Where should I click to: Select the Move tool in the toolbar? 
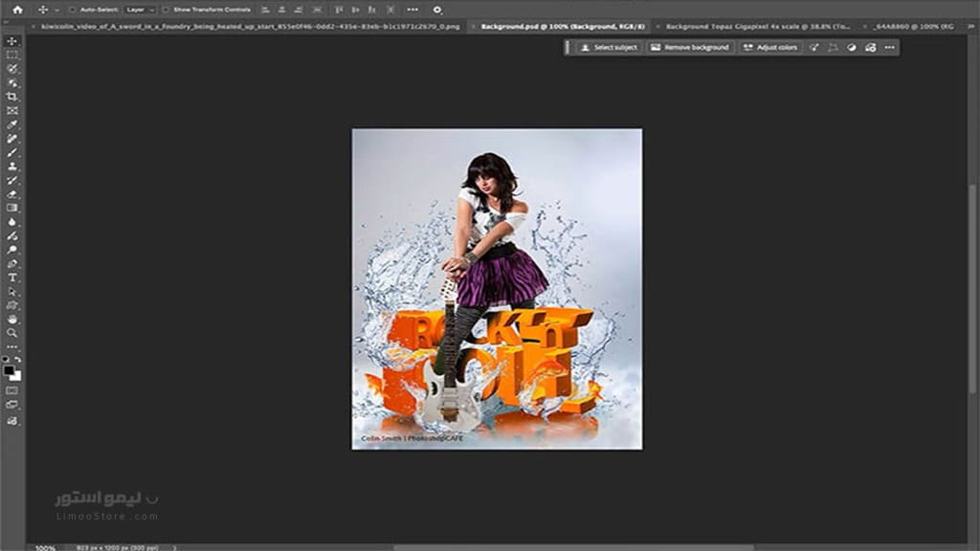11,41
